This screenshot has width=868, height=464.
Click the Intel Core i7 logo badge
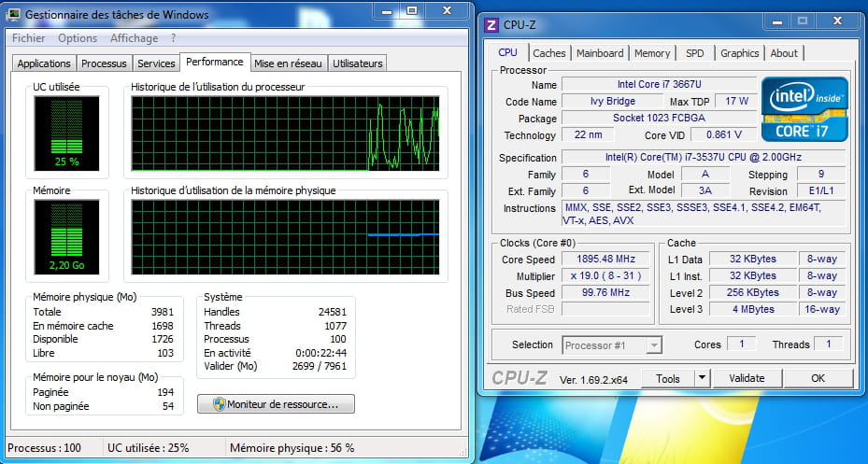point(804,109)
